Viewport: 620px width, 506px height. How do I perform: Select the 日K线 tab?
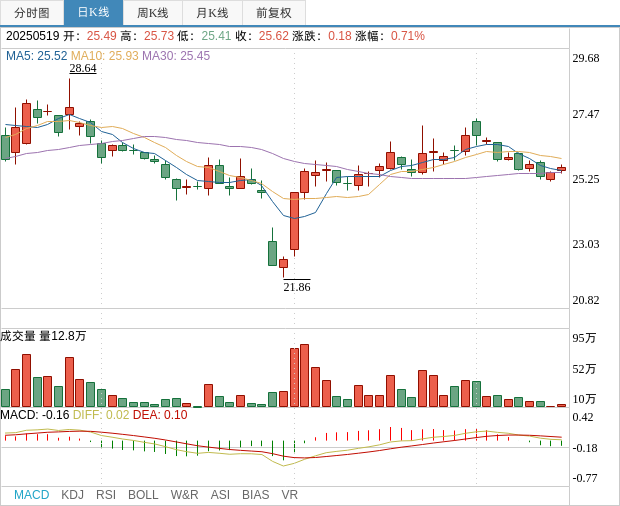point(93,13)
